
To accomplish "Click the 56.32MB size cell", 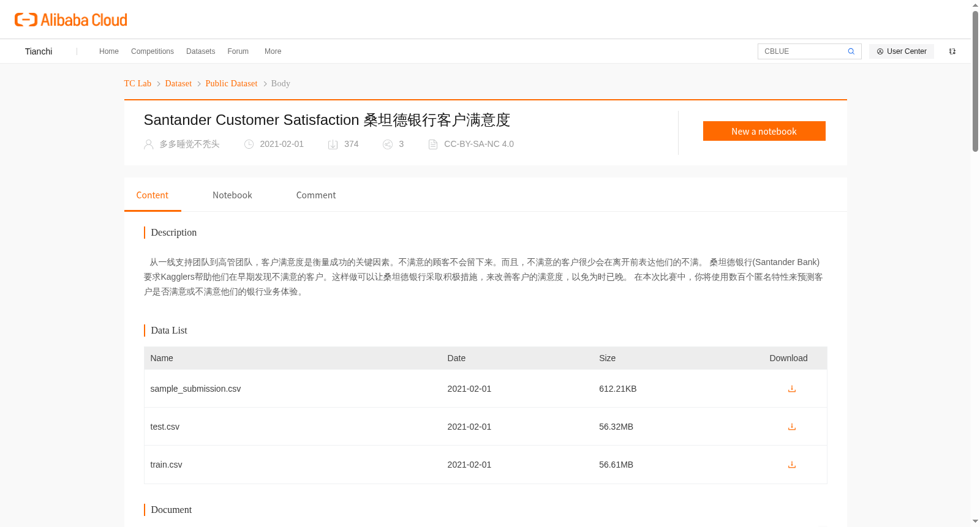I will [x=616, y=427].
